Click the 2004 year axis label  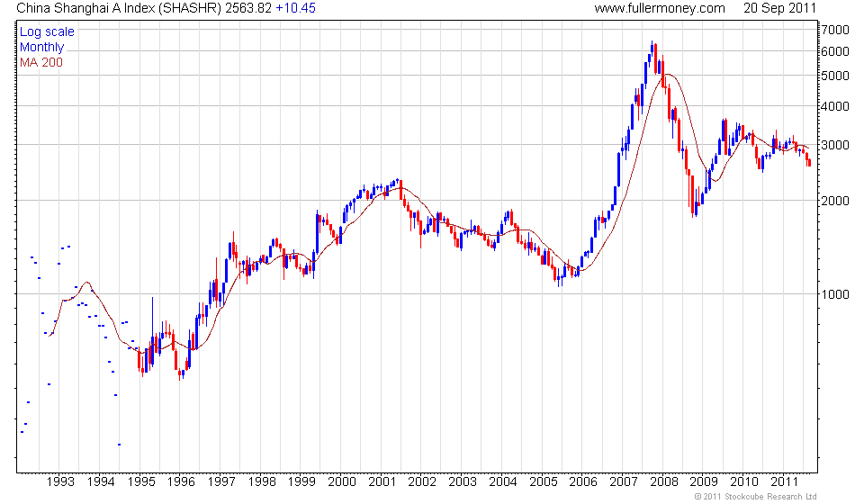[503, 482]
